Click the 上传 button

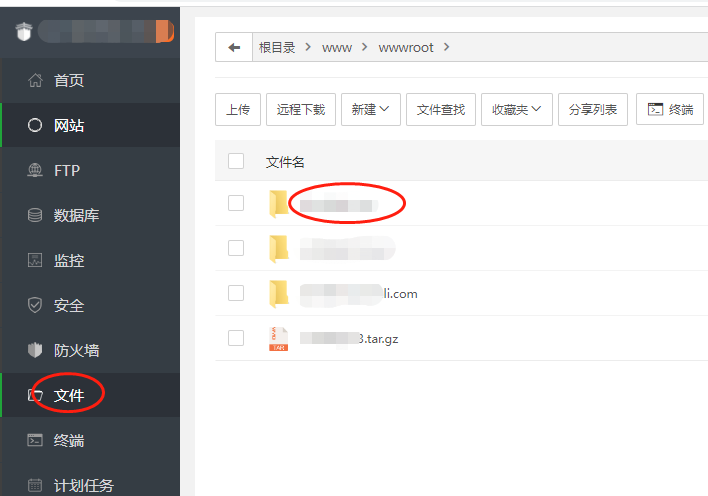tap(238, 109)
